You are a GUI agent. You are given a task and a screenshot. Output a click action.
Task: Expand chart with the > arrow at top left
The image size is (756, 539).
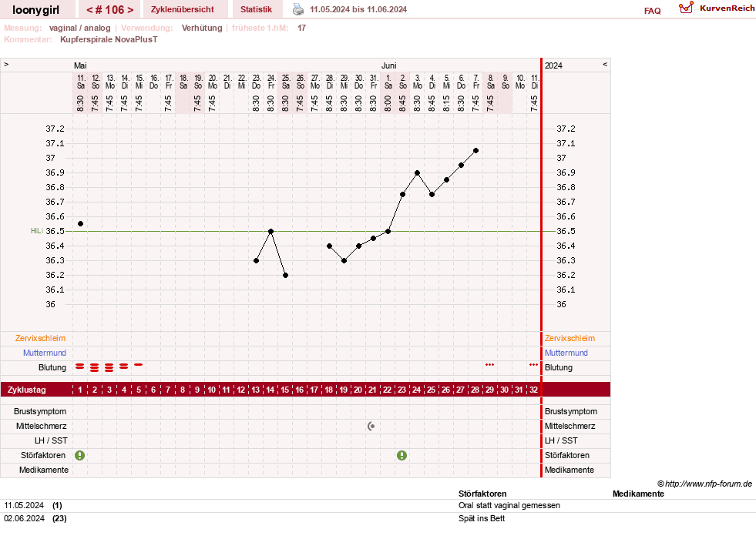6,64
